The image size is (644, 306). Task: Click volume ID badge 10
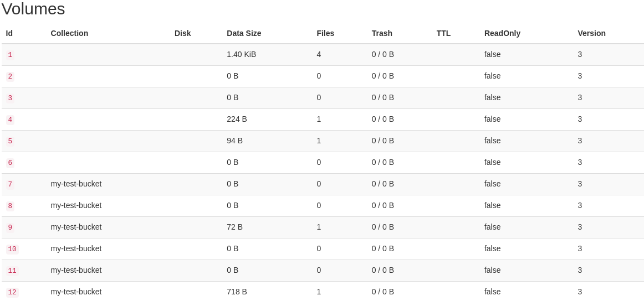point(12,249)
